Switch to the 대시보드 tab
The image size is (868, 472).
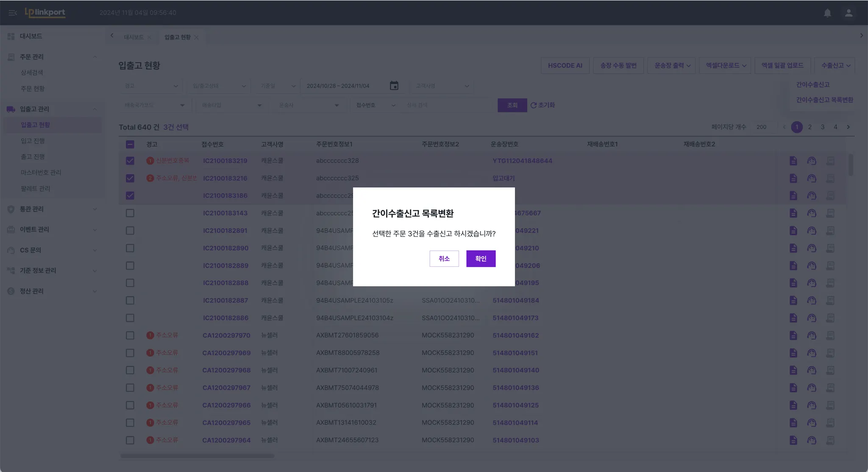coord(134,37)
